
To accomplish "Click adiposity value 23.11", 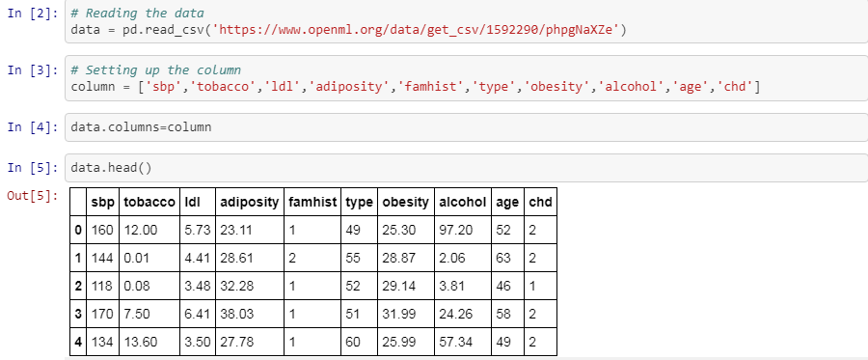I will pos(236,230).
